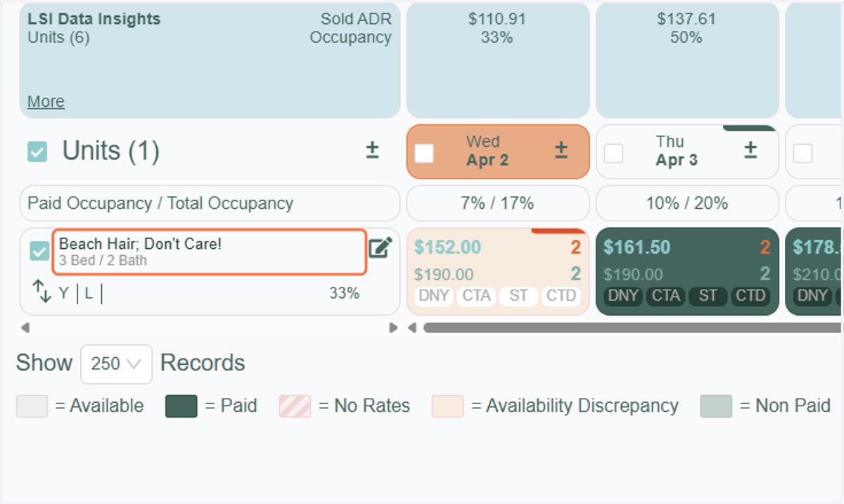Uncheck the Beach Hair; Don't Care! unit checkbox
This screenshot has width=844, height=504.
pos(39,251)
